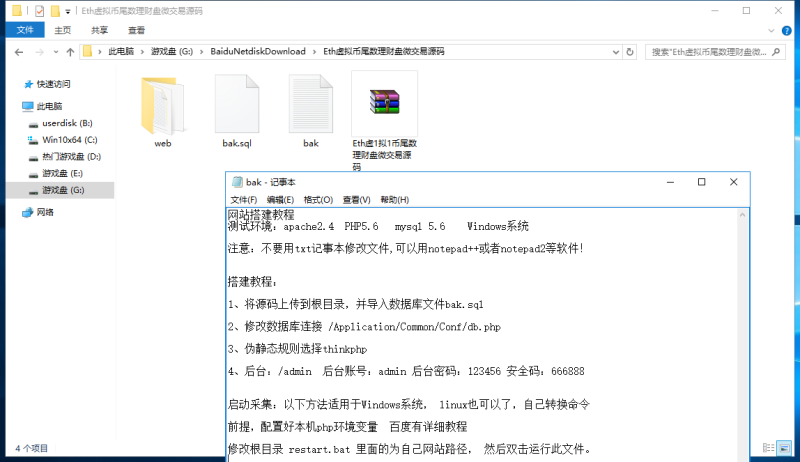Click the Explorer back arrow

19,52
